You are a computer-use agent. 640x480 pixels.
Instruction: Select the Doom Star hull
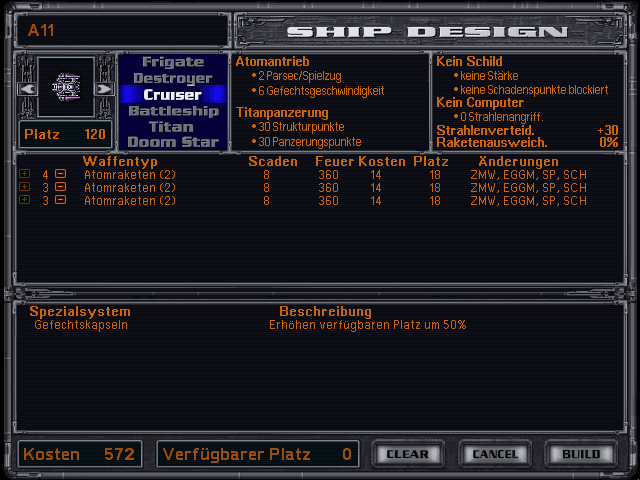click(x=173, y=142)
